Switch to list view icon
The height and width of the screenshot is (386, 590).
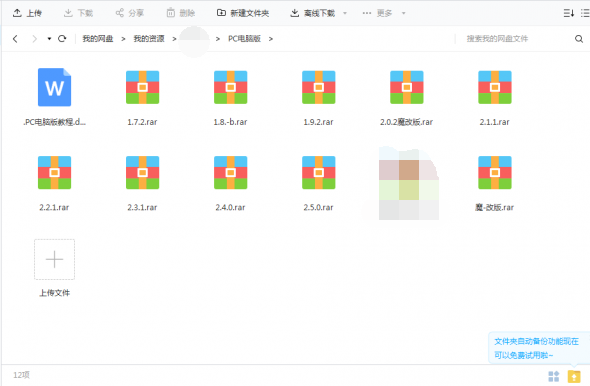pos(585,13)
